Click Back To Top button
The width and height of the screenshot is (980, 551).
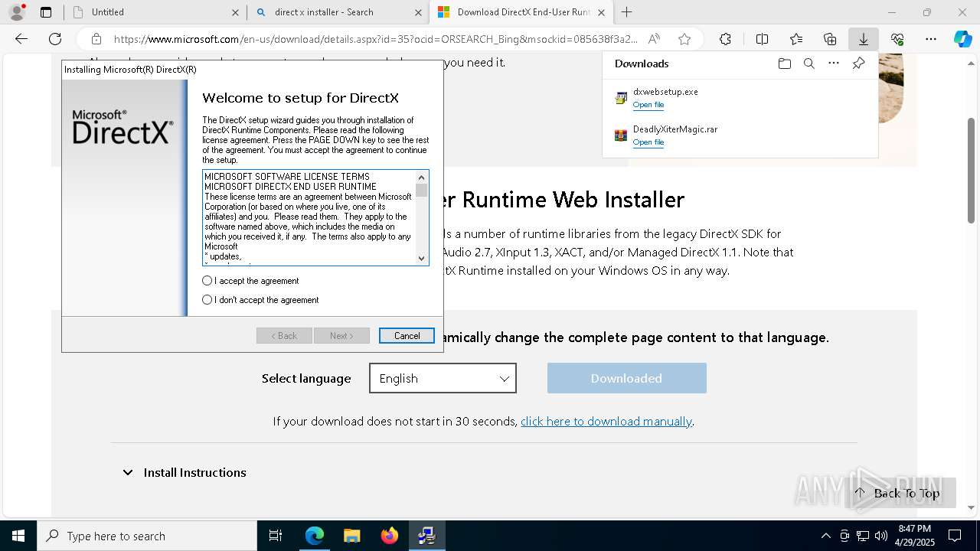(900, 494)
